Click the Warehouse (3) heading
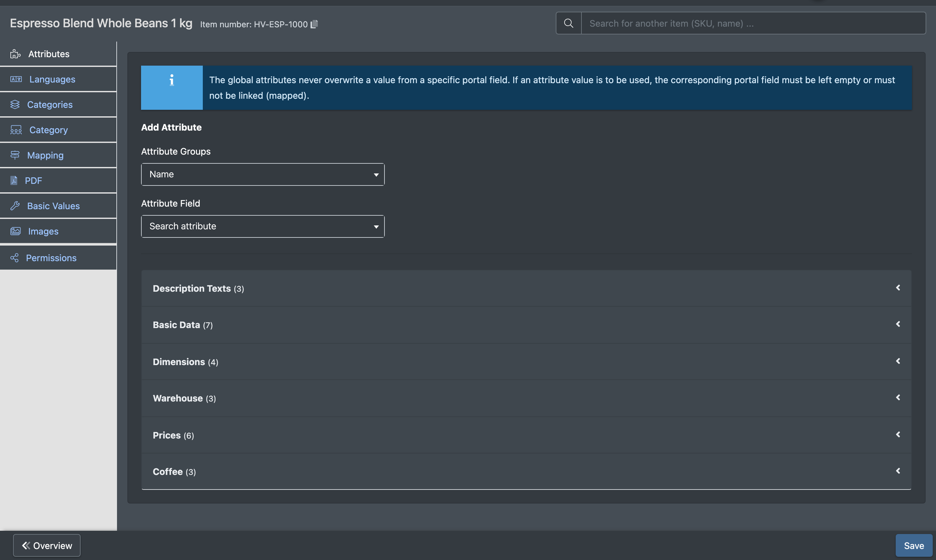The width and height of the screenshot is (936, 560). pos(184,399)
